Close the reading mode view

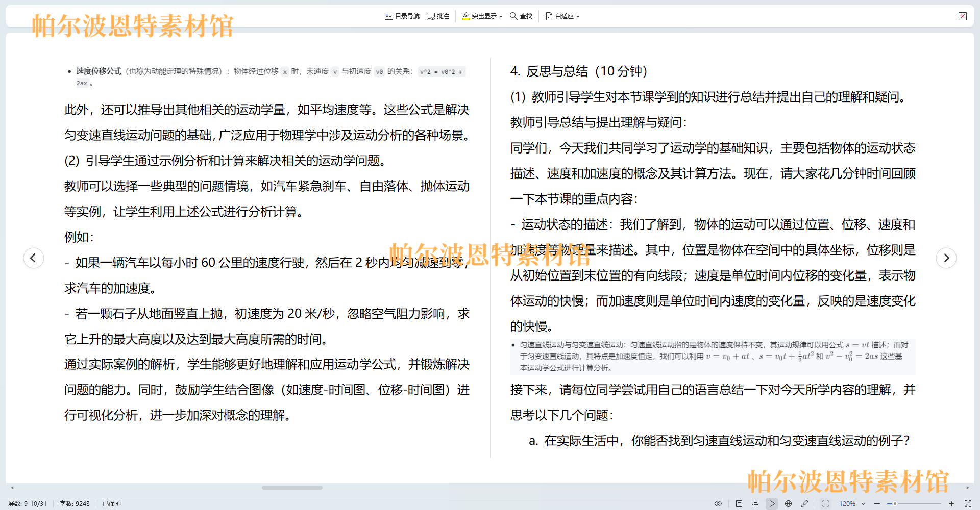coord(963,16)
